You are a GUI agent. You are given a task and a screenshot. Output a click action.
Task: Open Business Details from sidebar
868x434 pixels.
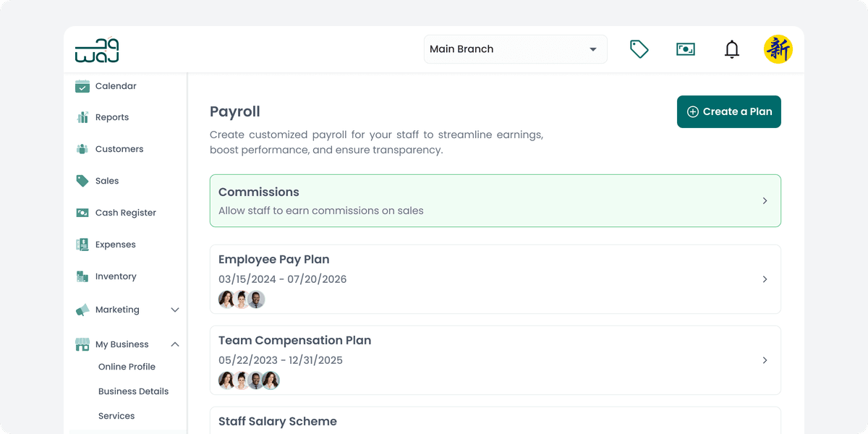(x=133, y=391)
